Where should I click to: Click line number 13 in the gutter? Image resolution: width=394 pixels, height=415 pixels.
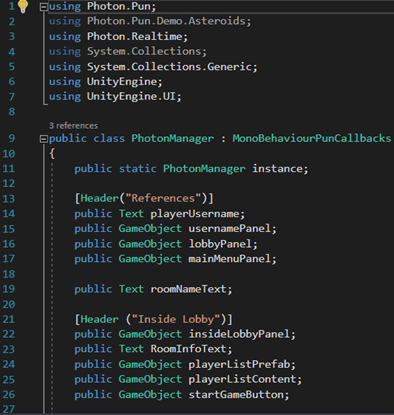[9, 199]
